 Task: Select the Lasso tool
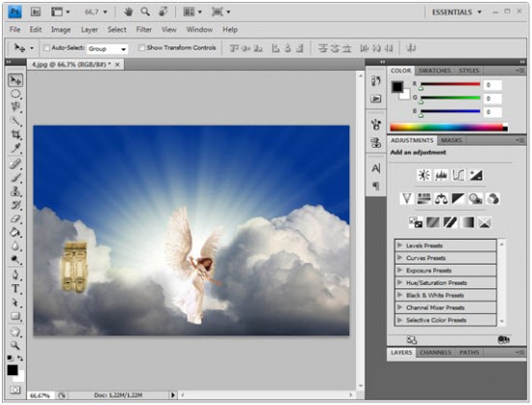pyautogui.click(x=15, y=107)
